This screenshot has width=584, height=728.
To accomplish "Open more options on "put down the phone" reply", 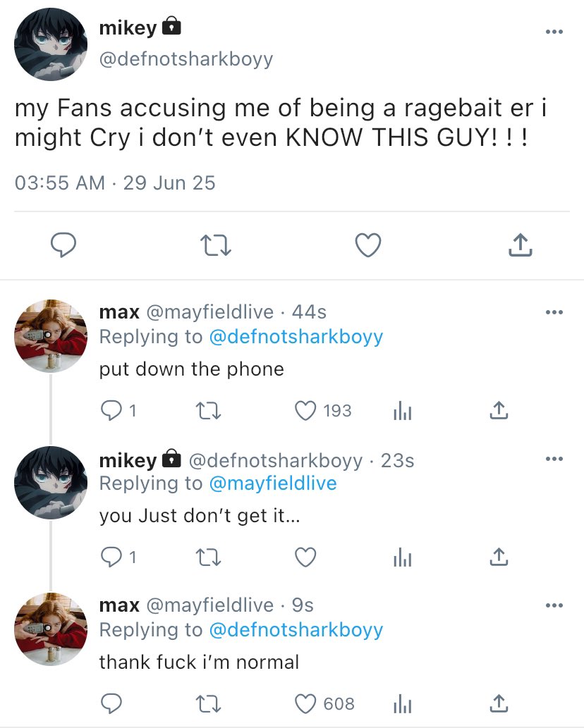I will 554,312.
